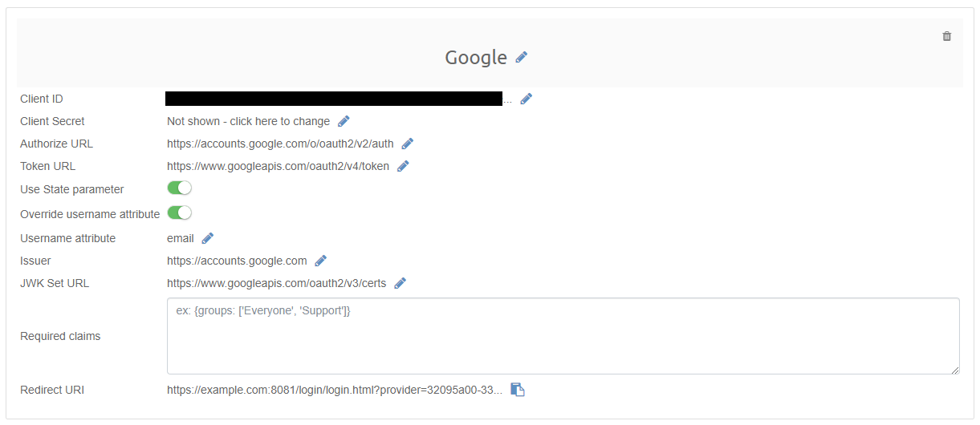Viewport: 980px width, 425px height.
Task: Disable the Use State parameter switch
Action: point(179,188)
